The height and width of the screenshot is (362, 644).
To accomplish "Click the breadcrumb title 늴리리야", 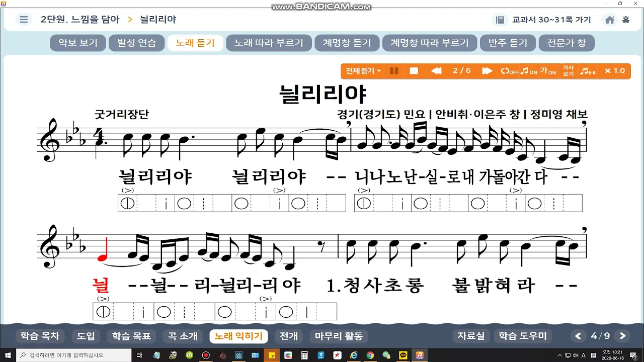I will point(158,20).
